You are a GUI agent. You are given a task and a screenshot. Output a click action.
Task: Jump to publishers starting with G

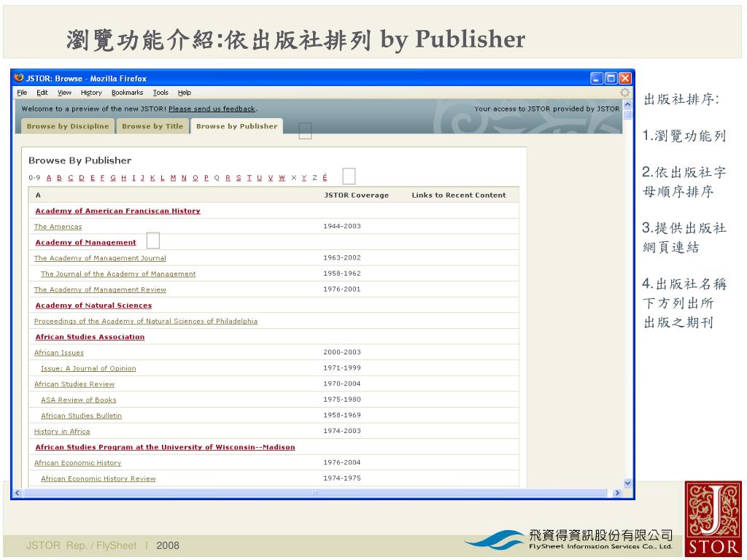(113, 178)
